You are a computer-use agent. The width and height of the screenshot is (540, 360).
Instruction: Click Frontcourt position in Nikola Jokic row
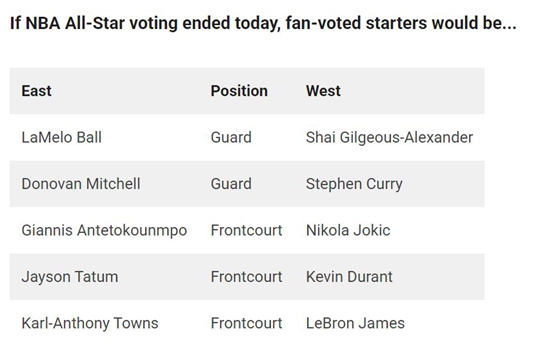(246, 230)
